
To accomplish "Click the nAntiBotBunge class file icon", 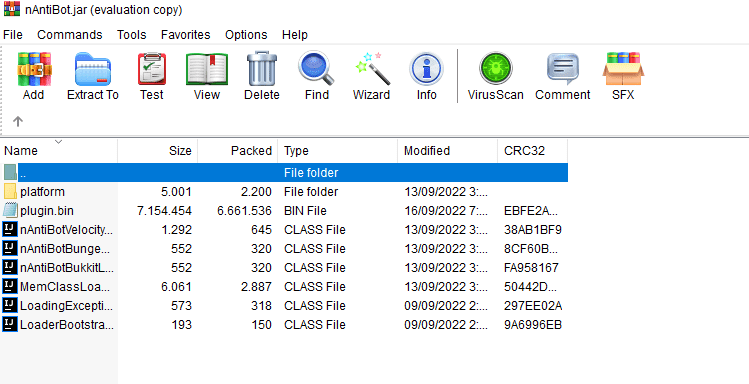I will tap(10, 249).
